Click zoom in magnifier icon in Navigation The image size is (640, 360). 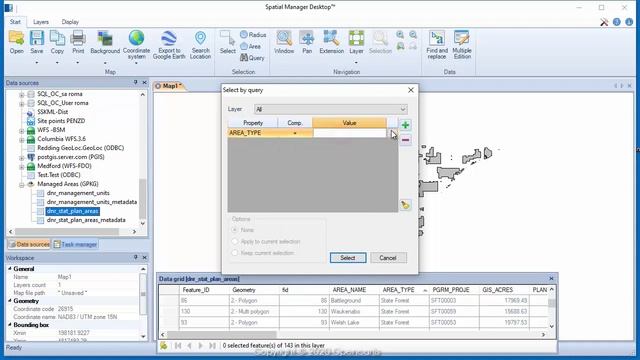400,35
